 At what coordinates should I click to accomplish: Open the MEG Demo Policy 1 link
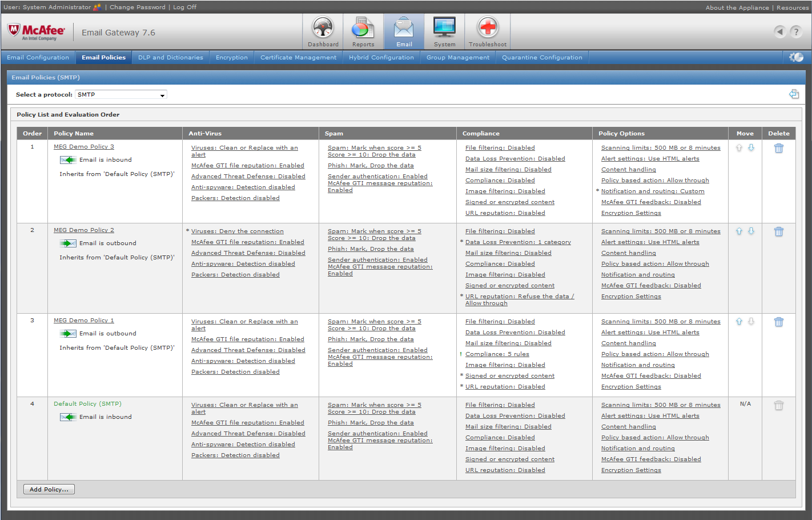(84, 321)
